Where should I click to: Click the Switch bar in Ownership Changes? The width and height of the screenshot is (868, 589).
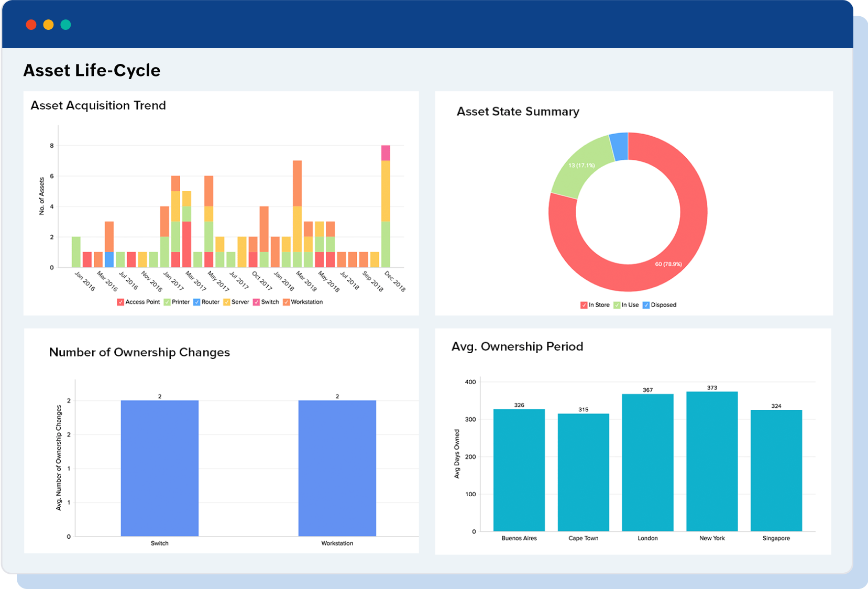[160, 468]
